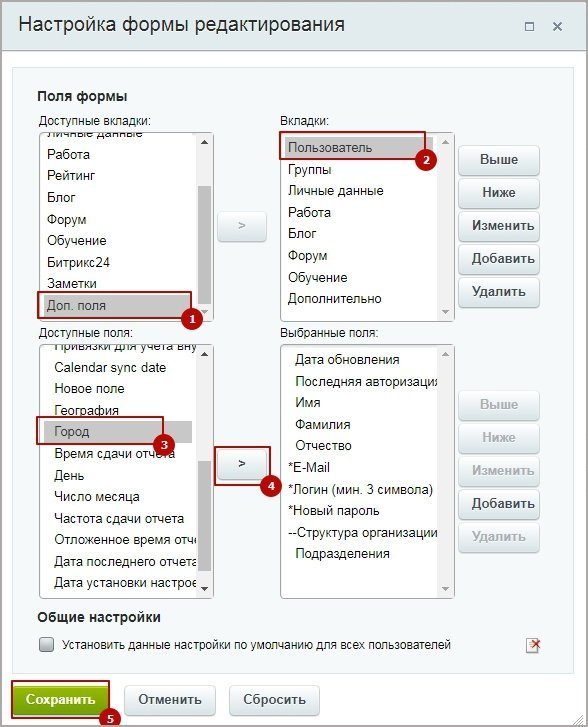This screenshot has height=727, width=588.
Task: Close the form settings dialog
Action: 557,27
